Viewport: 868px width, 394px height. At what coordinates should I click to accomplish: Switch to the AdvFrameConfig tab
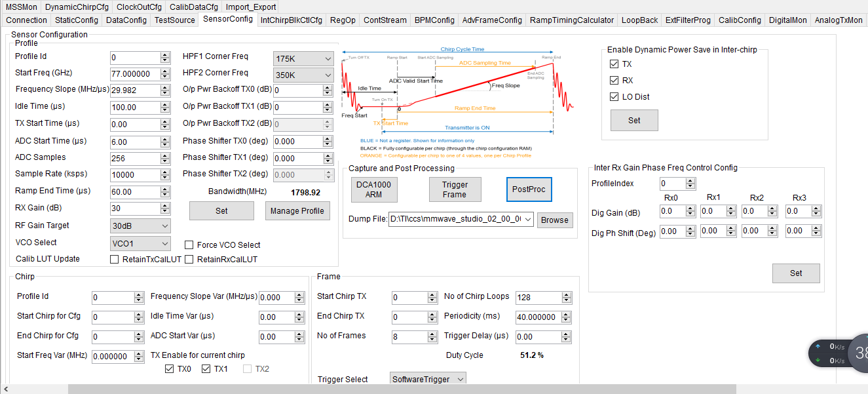pos(492,20)
